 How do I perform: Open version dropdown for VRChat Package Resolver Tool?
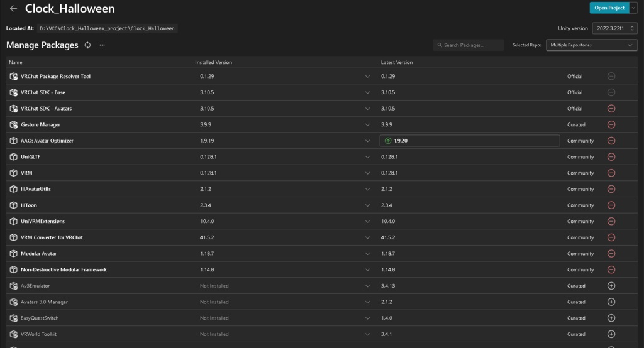coord(367,77)
